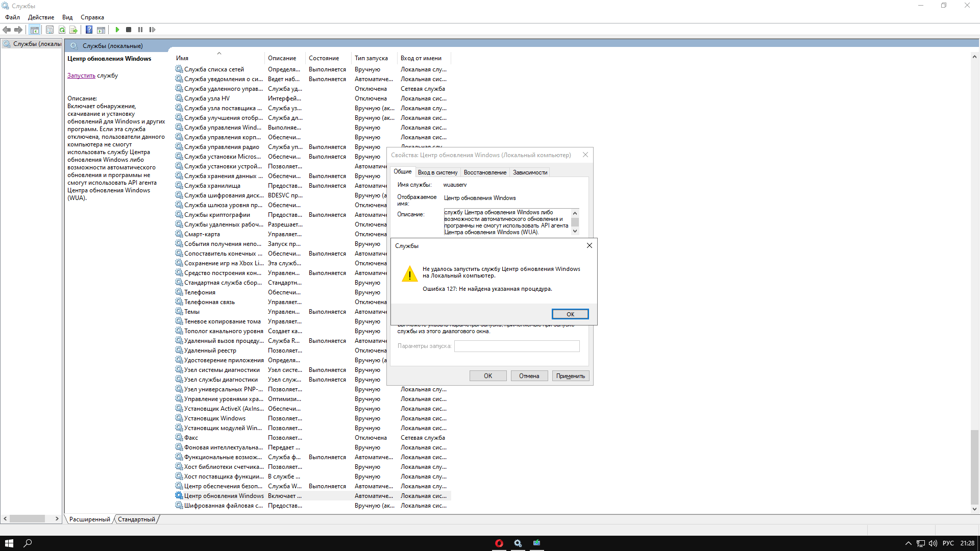Screen dimensions: 980x551
Task: Select the Установщик Windows service row
Action: [x=312, y=418]
